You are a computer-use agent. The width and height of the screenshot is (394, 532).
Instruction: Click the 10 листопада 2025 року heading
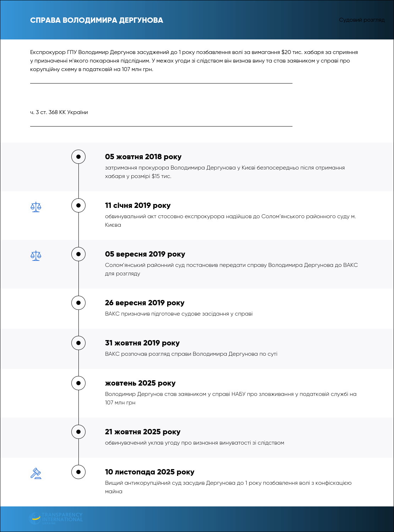pyautogui.click(x=149, y=472)
